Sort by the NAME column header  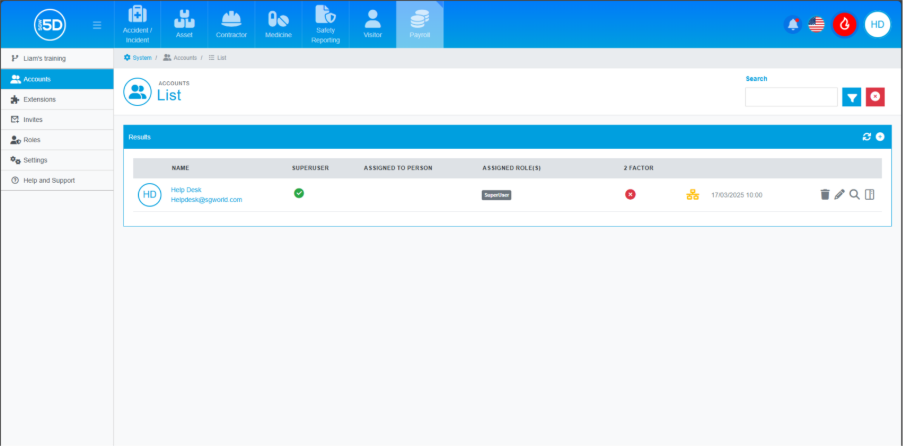pos(180,168)
